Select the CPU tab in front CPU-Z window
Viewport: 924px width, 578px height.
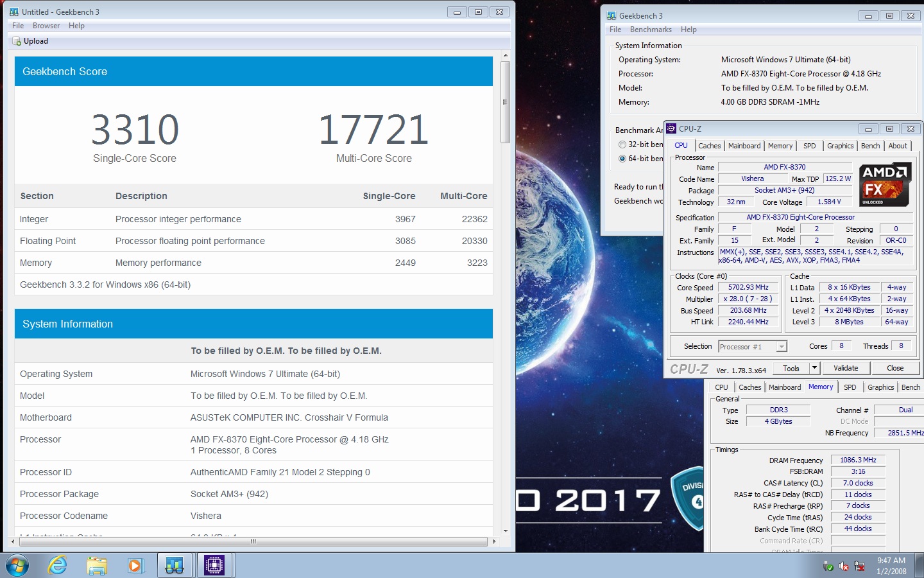point(681,145)
